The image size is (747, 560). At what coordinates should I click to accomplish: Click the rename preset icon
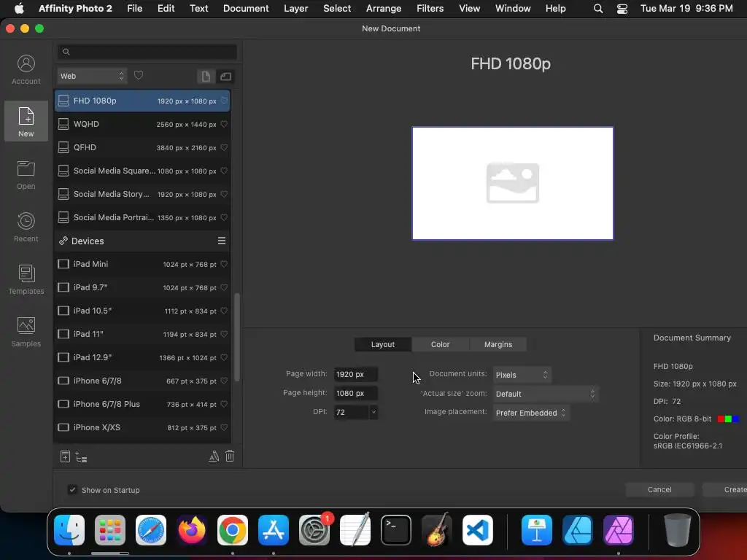pyautogui.click(x=214, y=456)
